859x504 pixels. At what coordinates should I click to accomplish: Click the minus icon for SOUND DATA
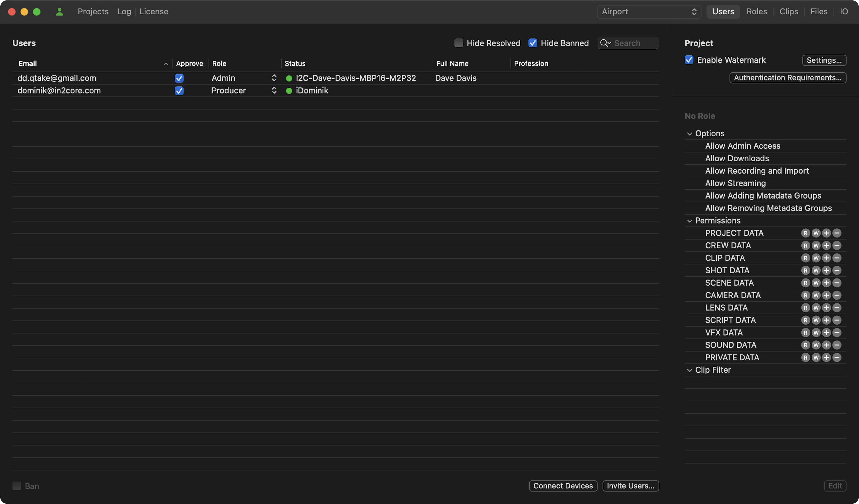tap(837, 345)
